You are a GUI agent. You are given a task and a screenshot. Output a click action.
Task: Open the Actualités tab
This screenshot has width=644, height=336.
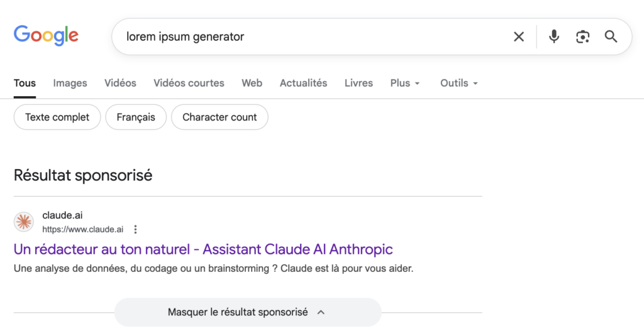click(303, 84)
